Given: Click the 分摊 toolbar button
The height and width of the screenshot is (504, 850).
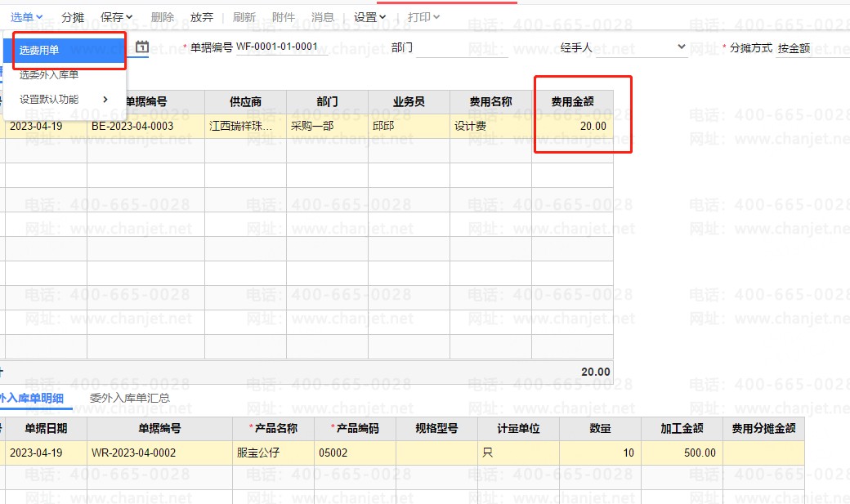Looking at the screenshot, I should [73, 17].
